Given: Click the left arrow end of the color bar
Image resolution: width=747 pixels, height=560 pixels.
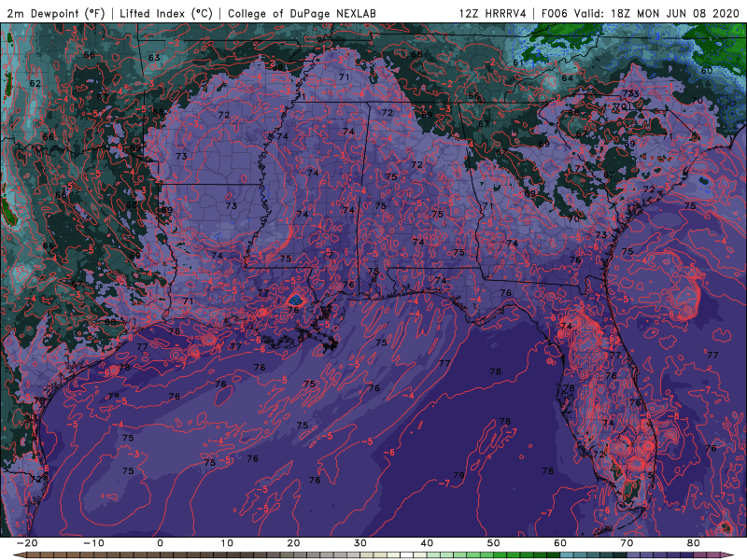Looking at the screenshot, I should 18,555.
